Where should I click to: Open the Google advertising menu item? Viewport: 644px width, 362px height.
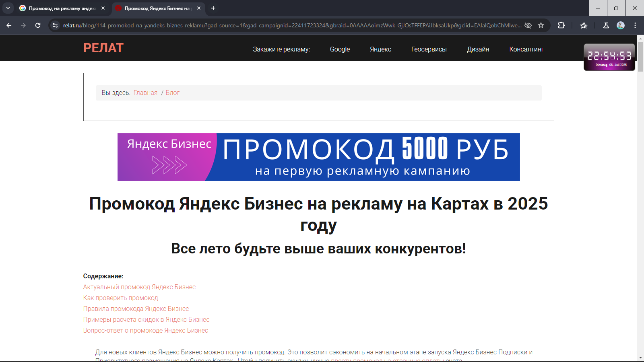point(340,49)
